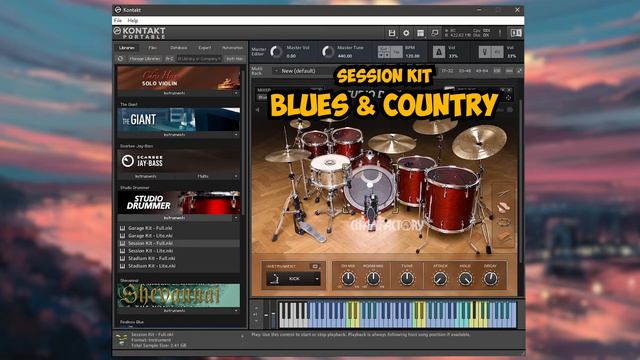Switch to the Database tab
This screenshot has width=640, height=360.
179,48
